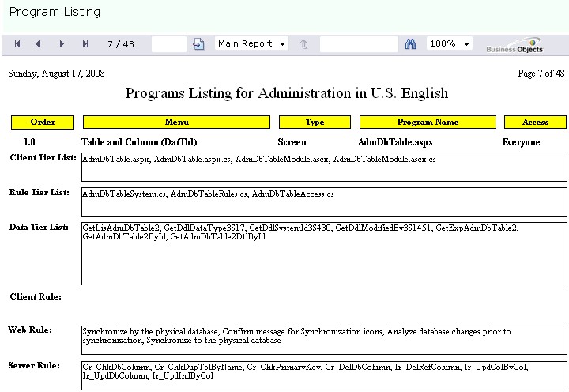This screenshot has width=569, height=392.
Task: Click 'Table and Column (DatTbl)' menu entry
Action: pyautogui.click(x=139, y=142)
